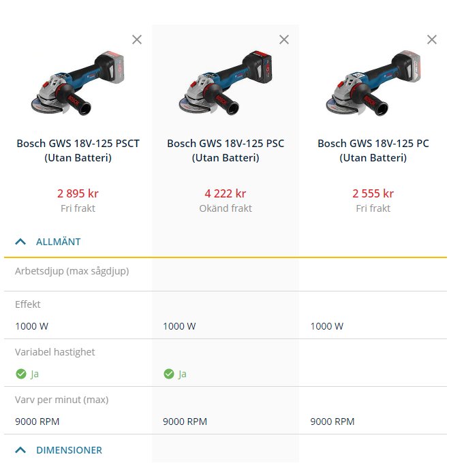Open Bosch GWS 18V-125 PSC product title

coord(226,150)
